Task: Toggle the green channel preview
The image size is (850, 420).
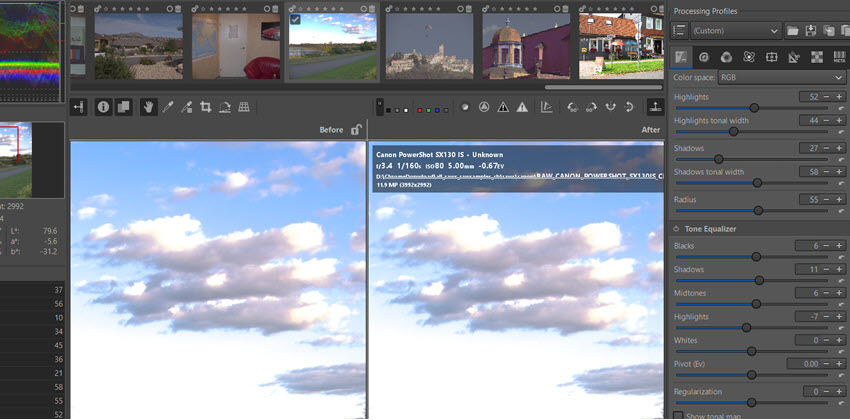Action: tap(428, 111)
